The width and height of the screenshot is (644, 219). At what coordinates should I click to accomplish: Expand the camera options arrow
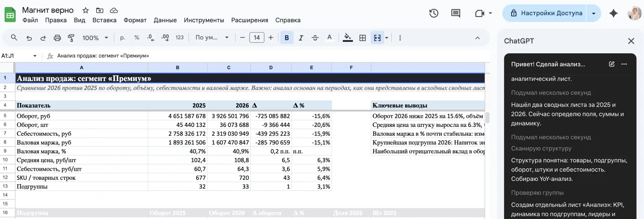(x=490, y=13)
